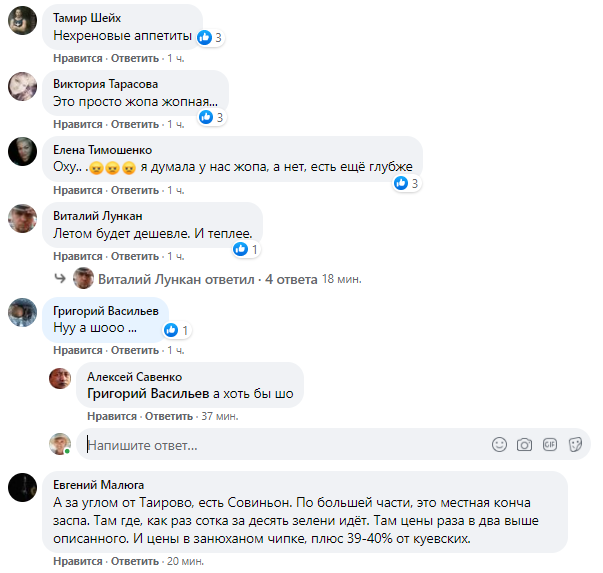View reactions on Виктория Тарасова's comment
Screen dimensions: 603x573
tap(212, 117)
